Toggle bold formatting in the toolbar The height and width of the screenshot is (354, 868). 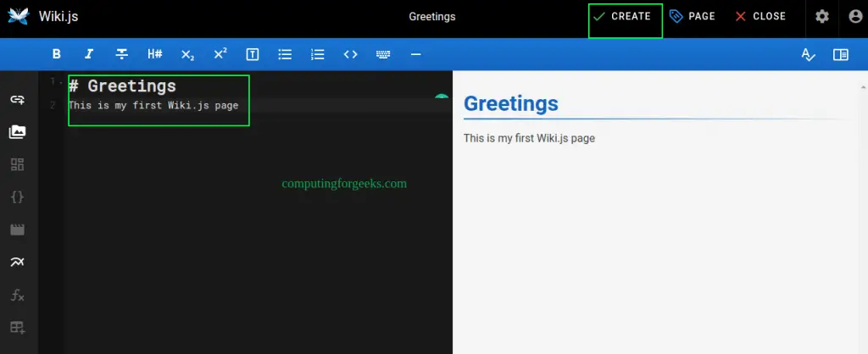[x=56, y=54]
